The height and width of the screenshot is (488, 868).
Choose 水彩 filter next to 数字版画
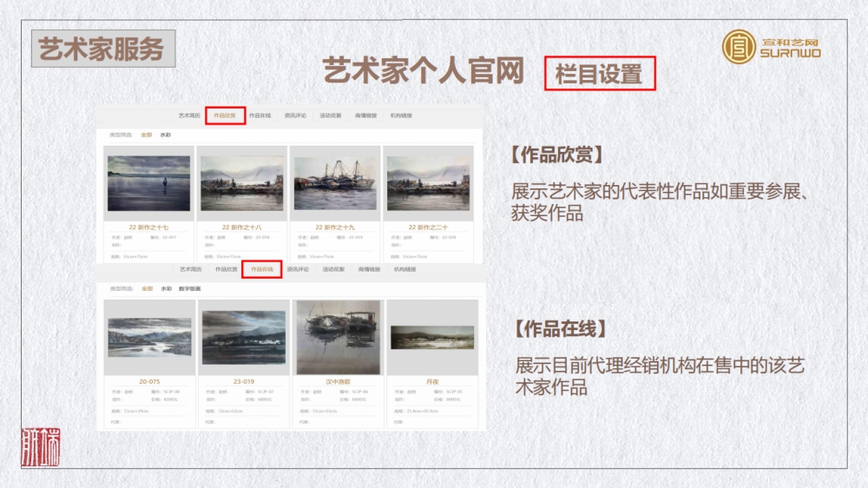[166, 289]
